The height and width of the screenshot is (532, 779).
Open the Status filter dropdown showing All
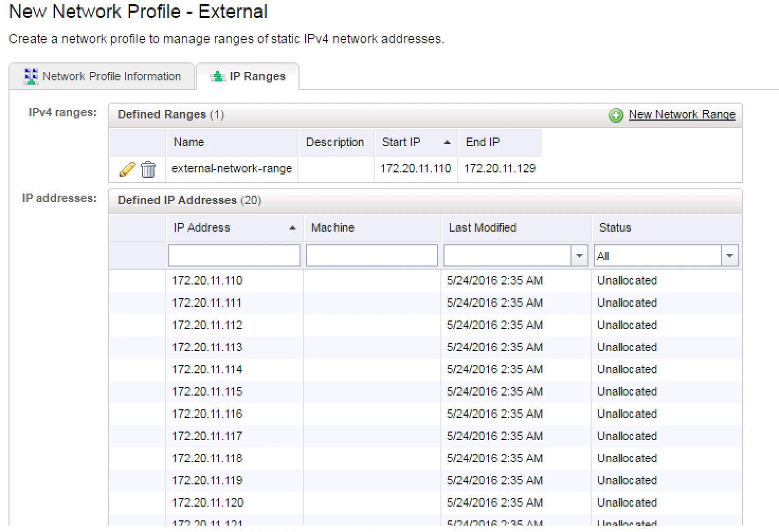click(730, 256)
